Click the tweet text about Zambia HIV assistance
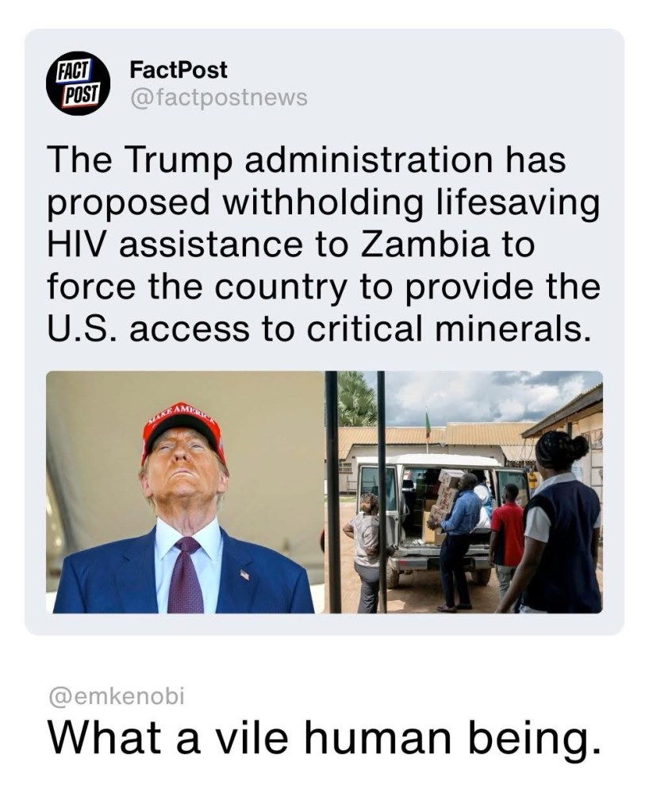The height and width of the screenshot is (812, 649). [324, 244]
